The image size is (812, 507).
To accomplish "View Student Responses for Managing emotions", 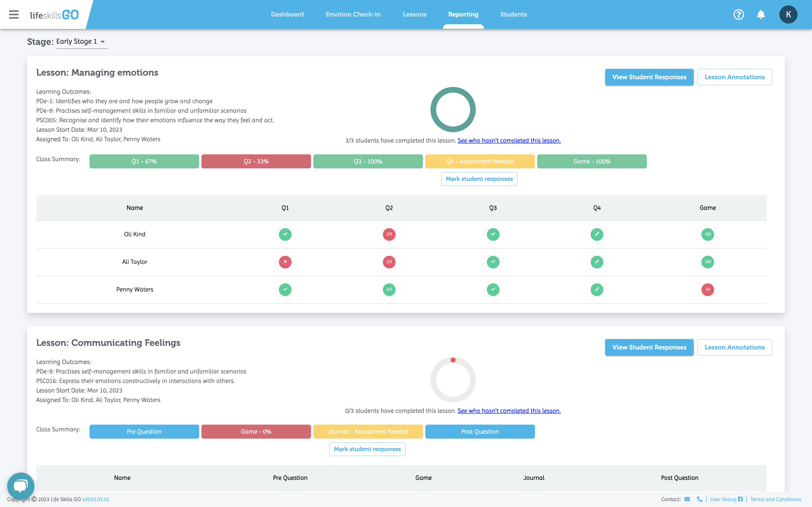I will [649, 77].
